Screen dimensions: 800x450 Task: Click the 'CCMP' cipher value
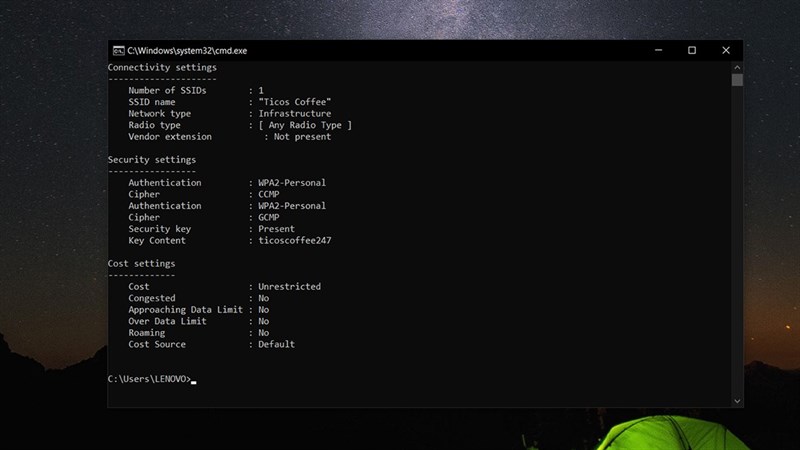(268, 194)
